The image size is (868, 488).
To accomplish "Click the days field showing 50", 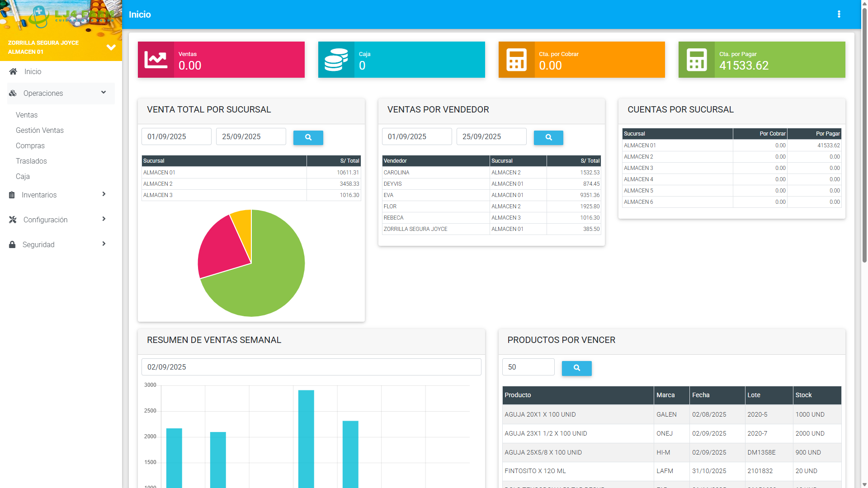I will pyautogui.click(x=528, y=367).
